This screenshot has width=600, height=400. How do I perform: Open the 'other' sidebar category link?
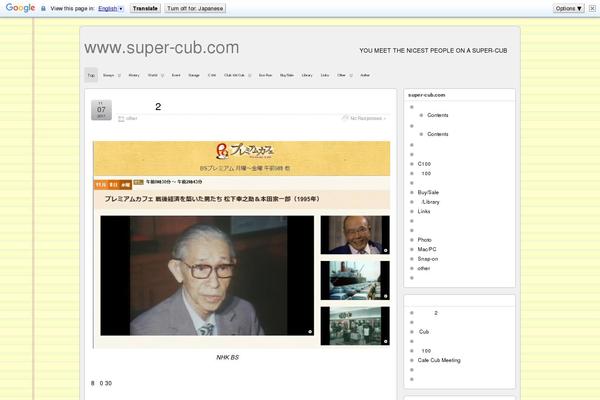(424, 268)
